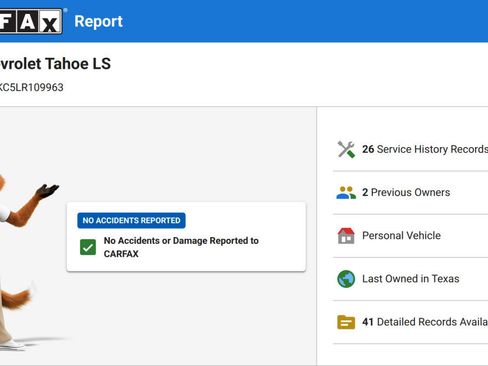Click the CARFAX logo in header
This screenshot has width=488, height=366.
coord(31,21)
